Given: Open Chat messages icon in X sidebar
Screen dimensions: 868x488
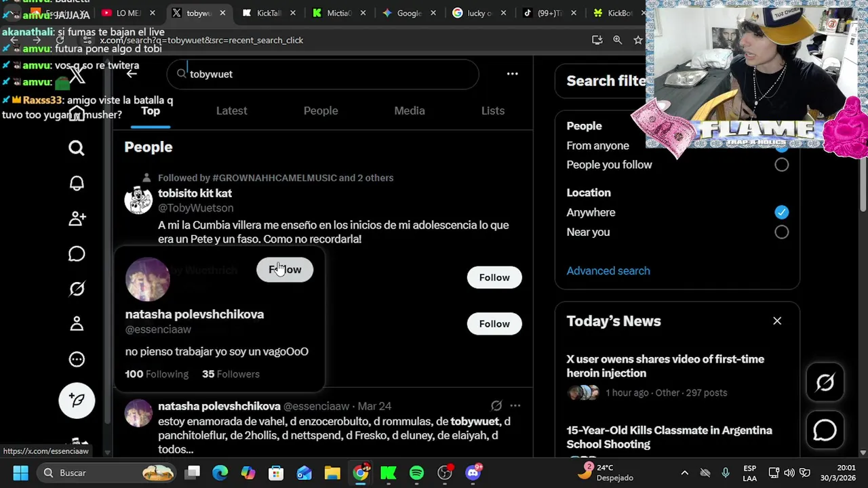Looking at the screenshot, I should click(x=77, y=253).
